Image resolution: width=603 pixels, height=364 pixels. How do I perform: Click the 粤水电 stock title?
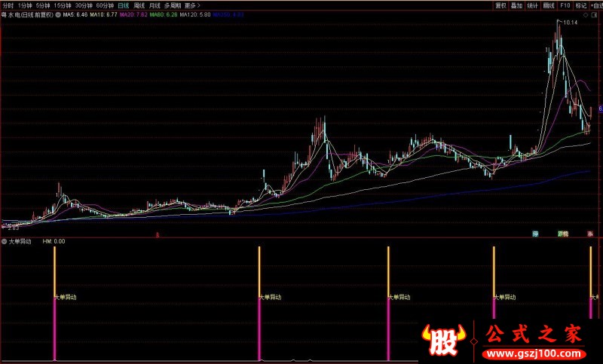(27, 15)
